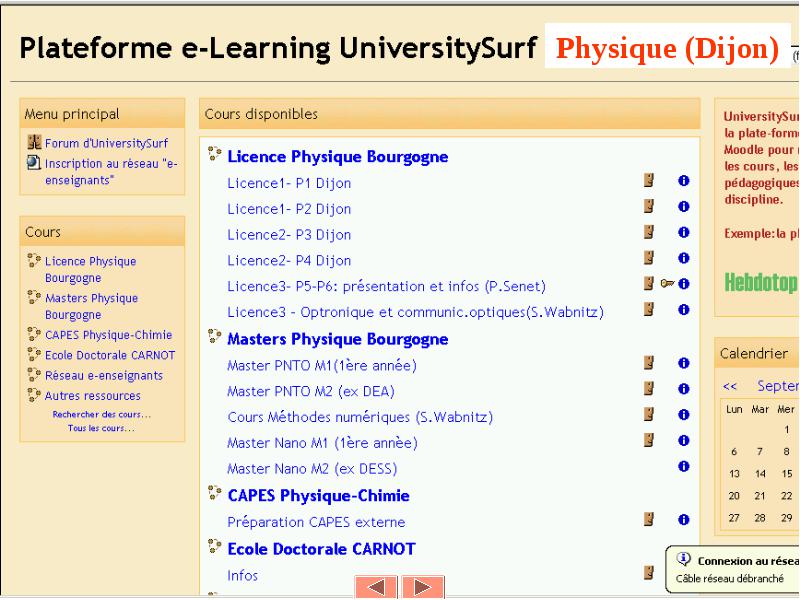Open Masters Physique Bourgogne in Cours sidebar
This screenshot has width=800, height=600.
[91, 306]
